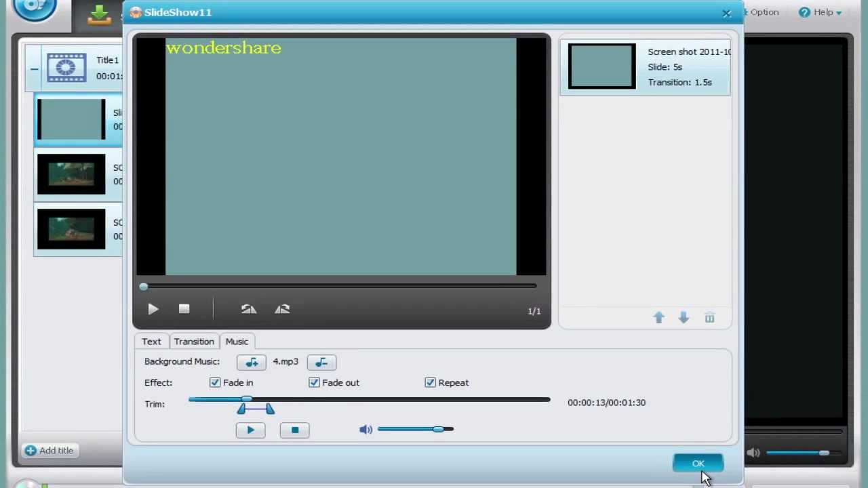Select second video clip thumbnail
This screenshot has height=488, width=868.
coord(71,229)
